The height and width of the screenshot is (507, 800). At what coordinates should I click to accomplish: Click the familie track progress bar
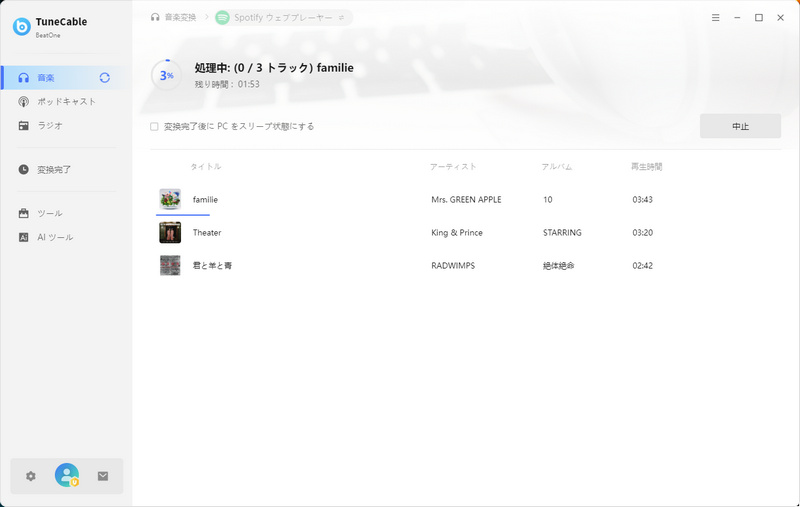tap(183, 215)
